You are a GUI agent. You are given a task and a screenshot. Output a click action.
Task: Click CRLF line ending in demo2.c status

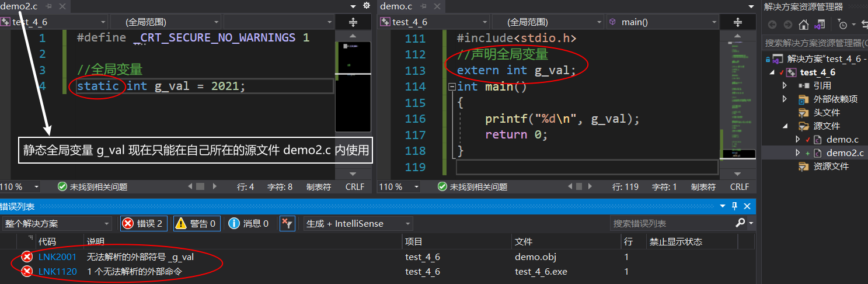click(355, 187)
